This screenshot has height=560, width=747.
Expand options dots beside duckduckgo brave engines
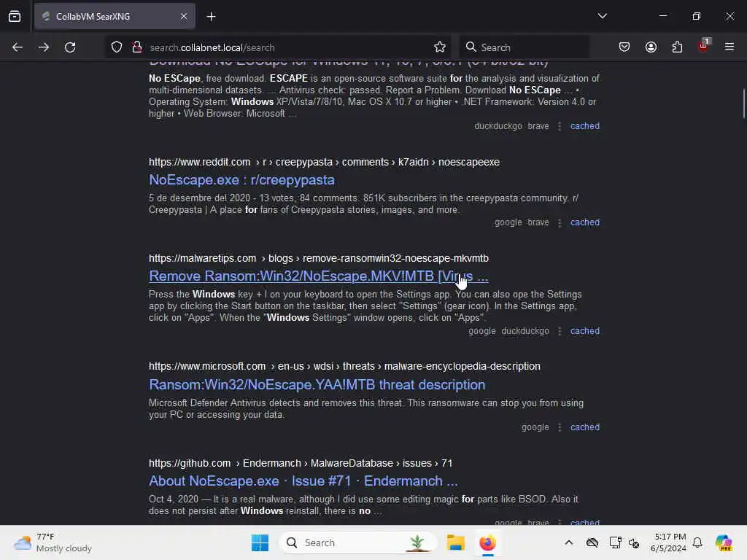click(x=560, y=126)
